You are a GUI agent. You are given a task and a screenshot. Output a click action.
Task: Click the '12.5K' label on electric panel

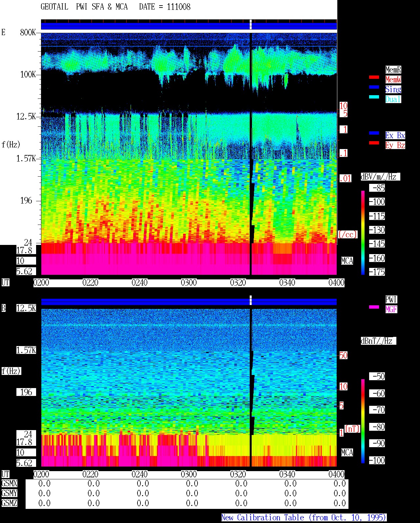coord(26,117)
